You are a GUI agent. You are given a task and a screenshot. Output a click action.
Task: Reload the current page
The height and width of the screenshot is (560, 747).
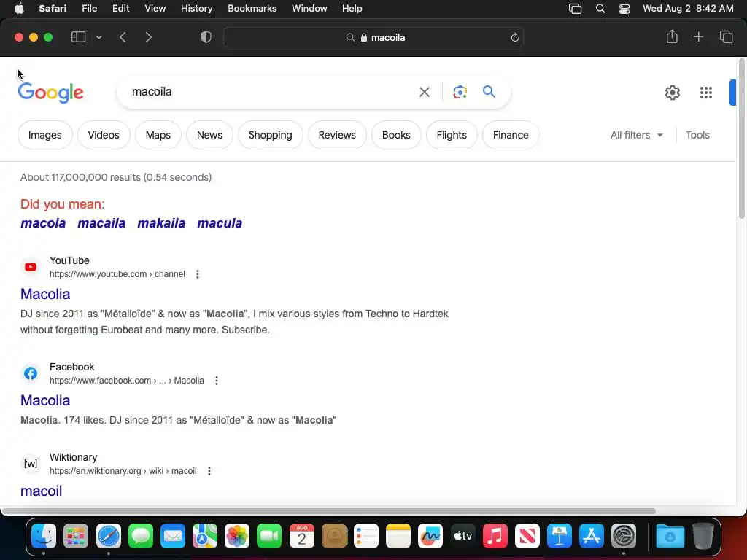(x=514, y=38)
